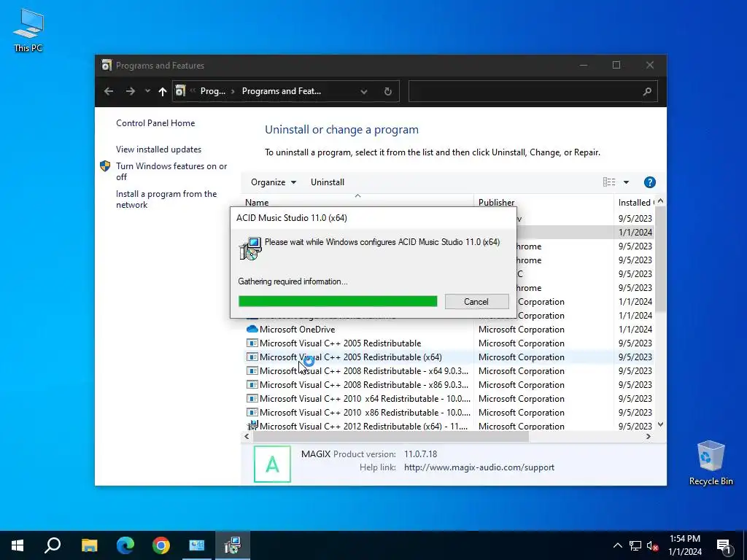Open View installed updates link
The image size is (747, 560).
(158, 149)
